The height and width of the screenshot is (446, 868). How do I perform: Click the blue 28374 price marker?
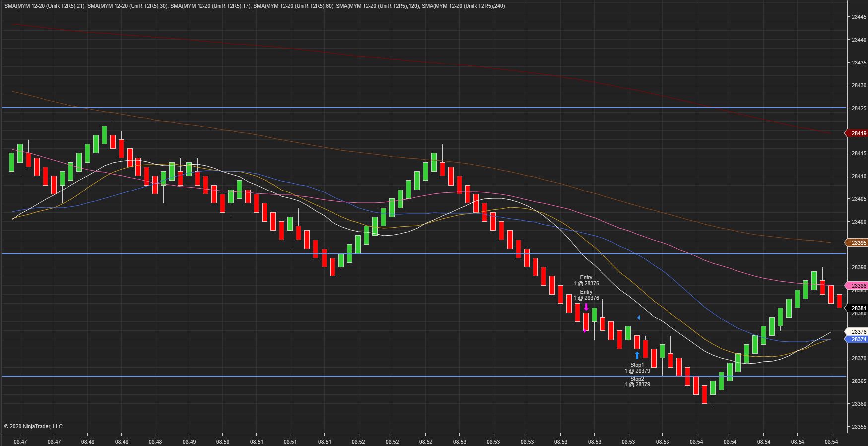point(856,339)
